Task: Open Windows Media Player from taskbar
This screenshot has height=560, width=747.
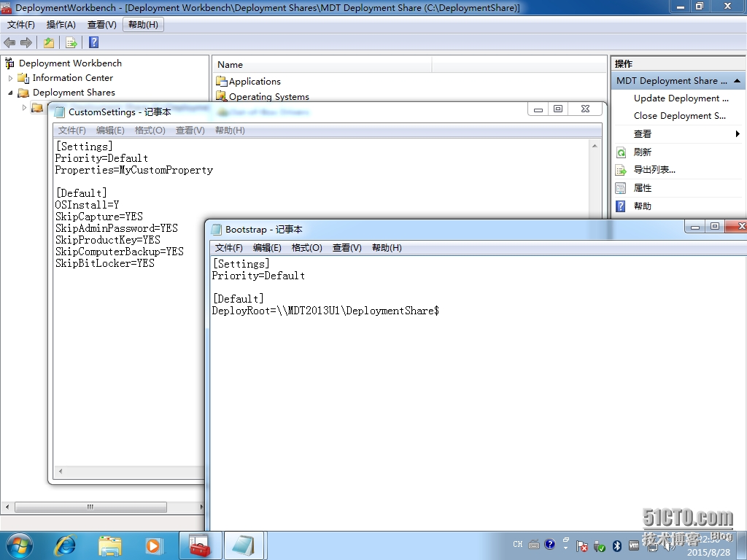Action: coord(153,545)
